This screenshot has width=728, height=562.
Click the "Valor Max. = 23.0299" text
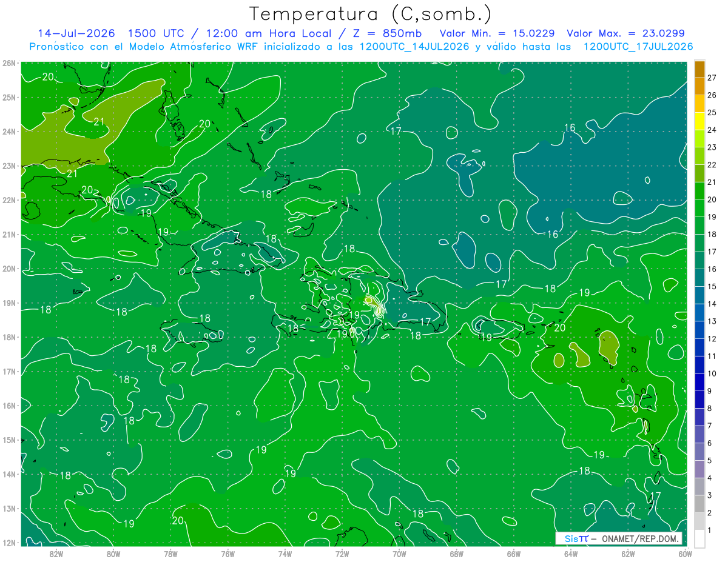tap(626, 33)
